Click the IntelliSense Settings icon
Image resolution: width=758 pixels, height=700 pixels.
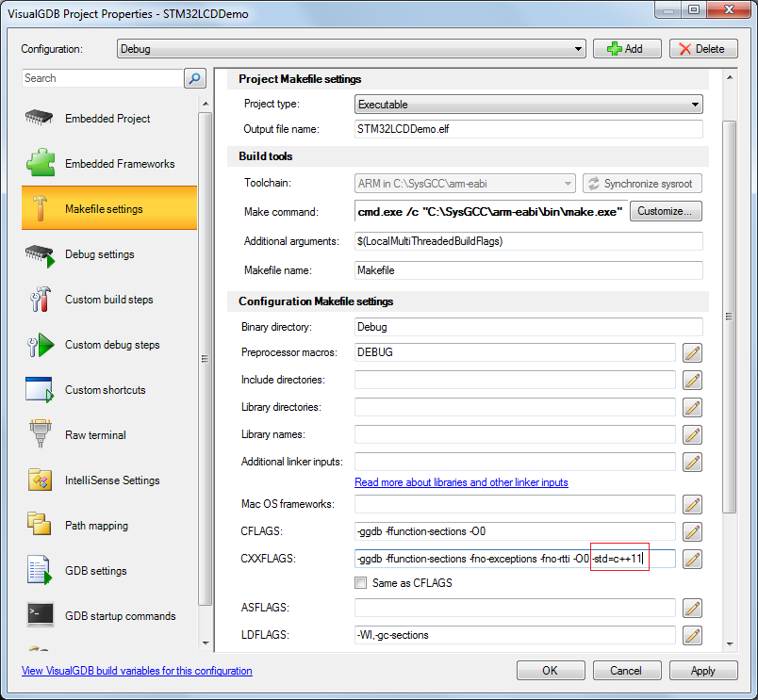tap(40, 480)
